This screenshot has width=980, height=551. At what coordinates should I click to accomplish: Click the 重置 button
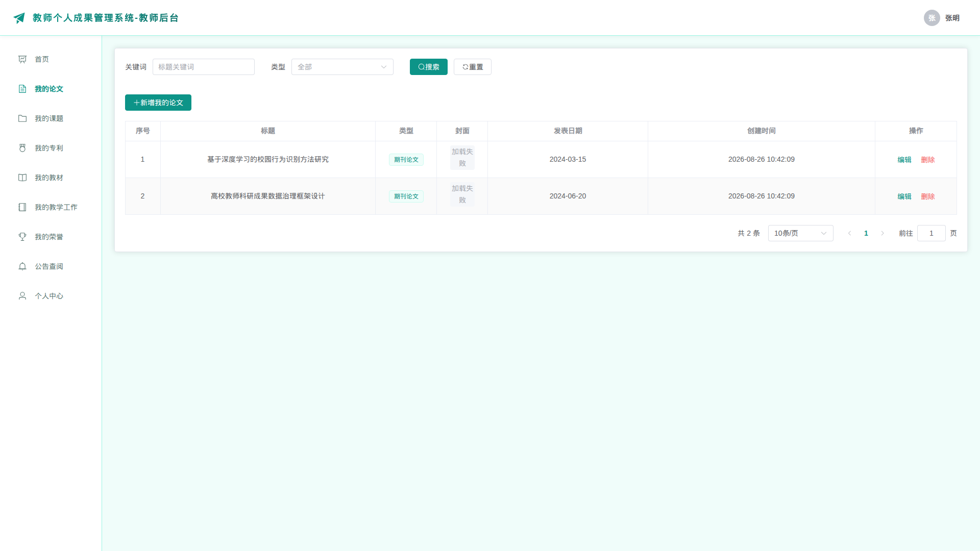(x=473, y=67)
